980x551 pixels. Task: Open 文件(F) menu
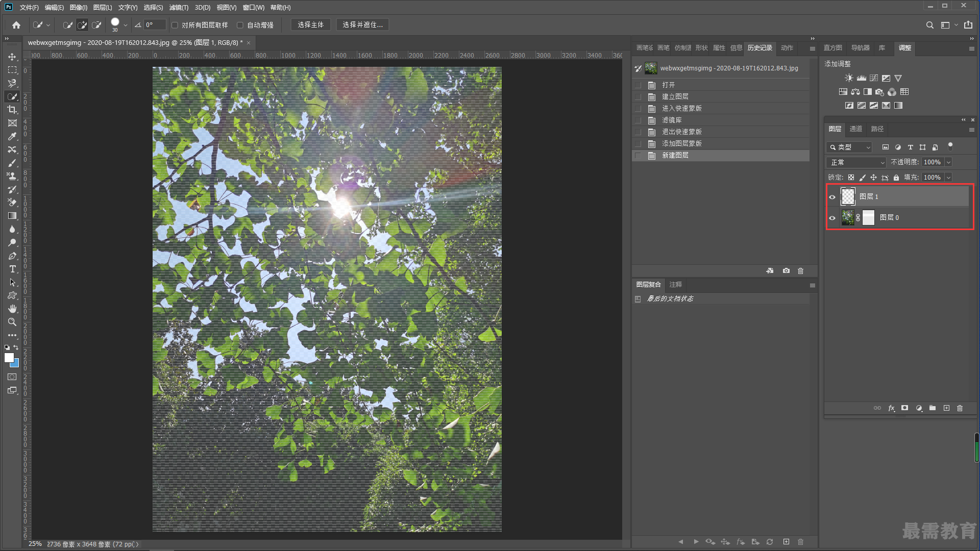(29, 7)
